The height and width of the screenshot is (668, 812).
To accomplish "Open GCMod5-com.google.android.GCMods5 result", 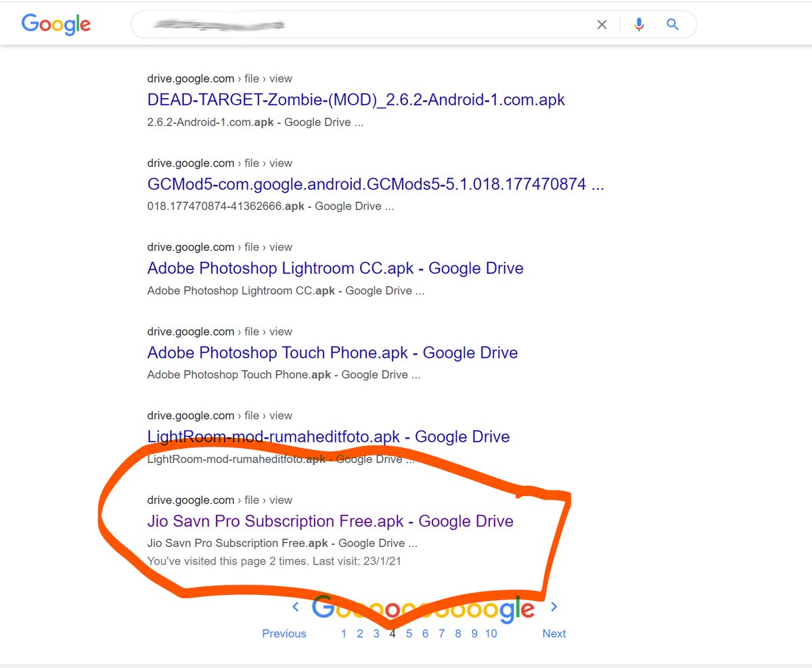I will coord(376,184).
